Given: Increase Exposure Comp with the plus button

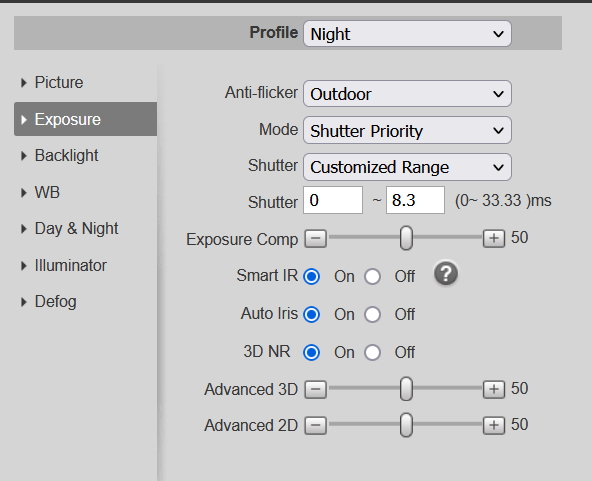Looking at the screenshot, I should [x=494, y=238].
